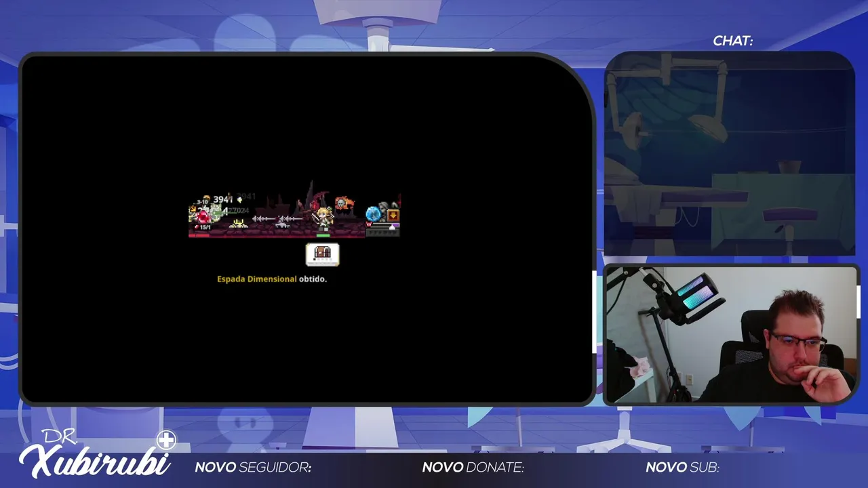Image resolution: width=868 pixels, height=488 pixels.
Task: Click the "3-10" stage label
Action: point(203,202)
